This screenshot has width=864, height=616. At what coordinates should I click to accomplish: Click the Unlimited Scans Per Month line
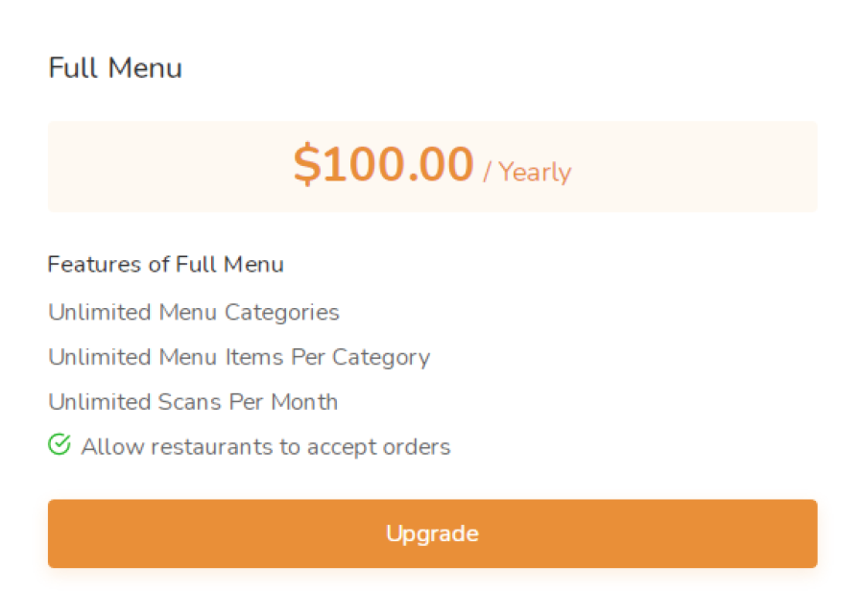click(x=192, y=401)
